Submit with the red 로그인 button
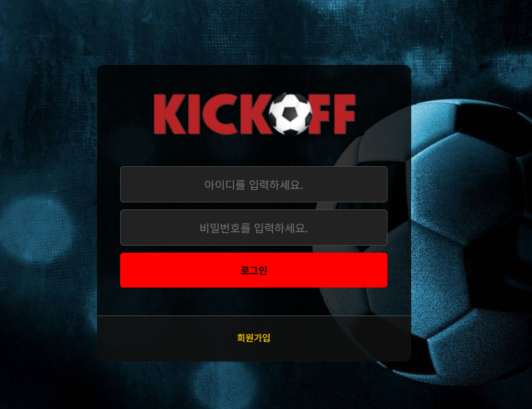The height and width of the screenshot is (409, 532). (x=253, y=270)
